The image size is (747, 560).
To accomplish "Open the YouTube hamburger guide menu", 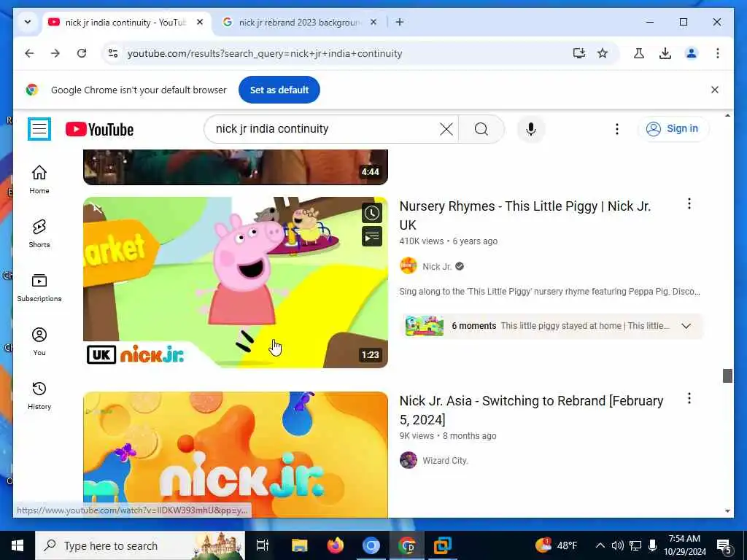I will point(39,128).
